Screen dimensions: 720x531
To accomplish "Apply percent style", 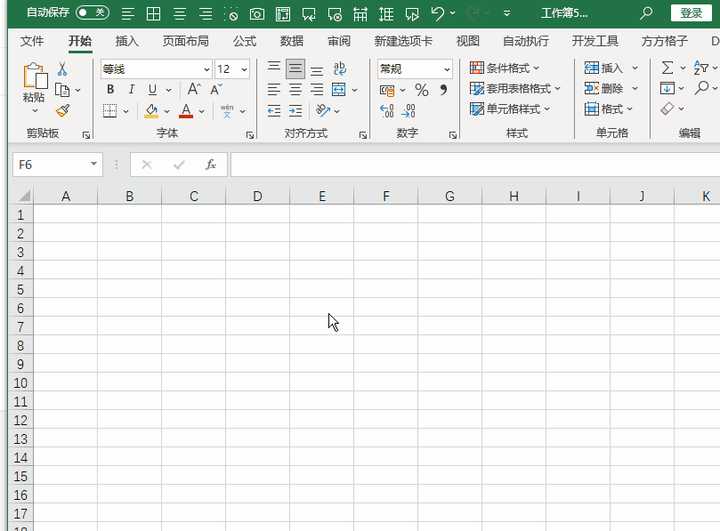I will (422, 90).
